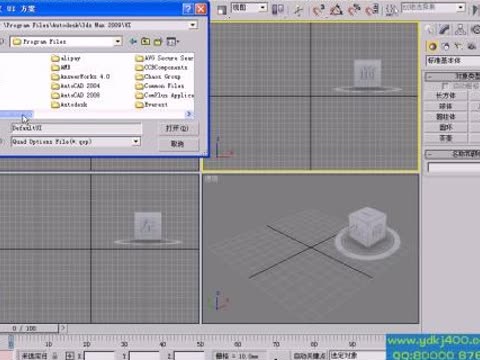Click the 茶壶 (Teapot) button
This screenshot has height=360, width=480.
coord(446,138)
